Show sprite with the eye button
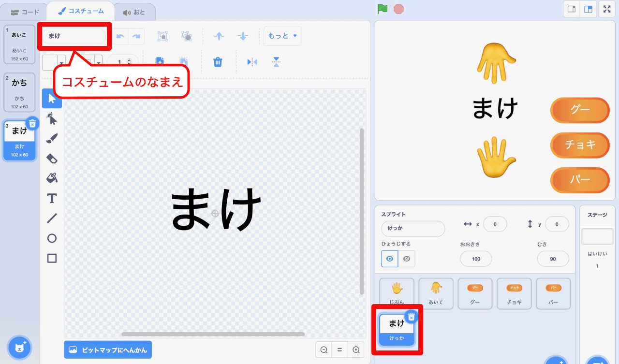619x364 pixels. (x=389, y=259)
